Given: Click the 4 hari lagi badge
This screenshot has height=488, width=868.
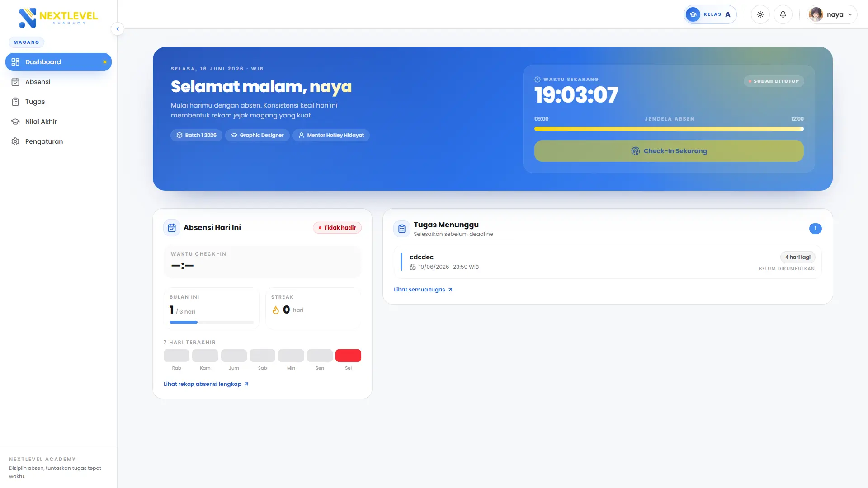Looking at the screenshot, I should 798,257.
